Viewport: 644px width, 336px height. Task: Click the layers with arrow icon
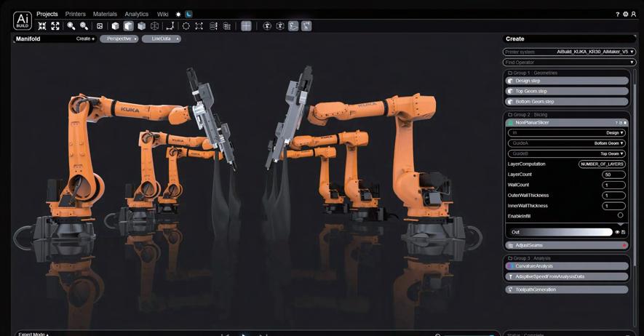[x=213, y=26]
